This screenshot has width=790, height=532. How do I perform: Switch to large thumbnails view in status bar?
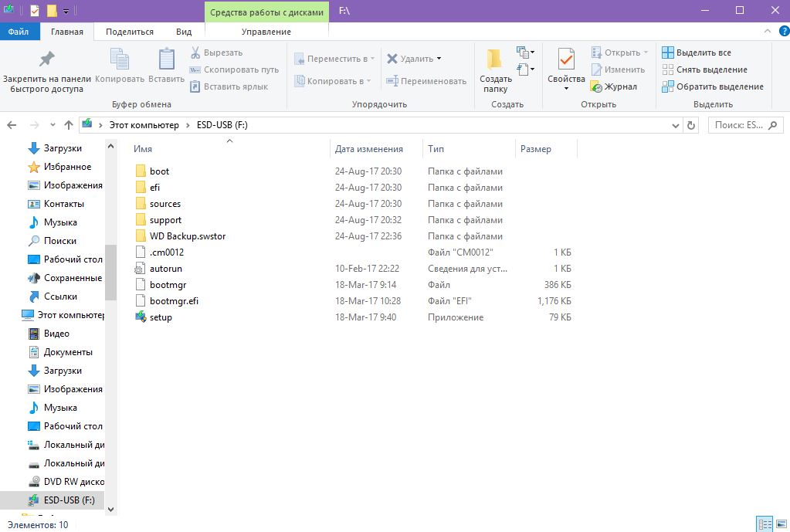(x=781, y=524)
